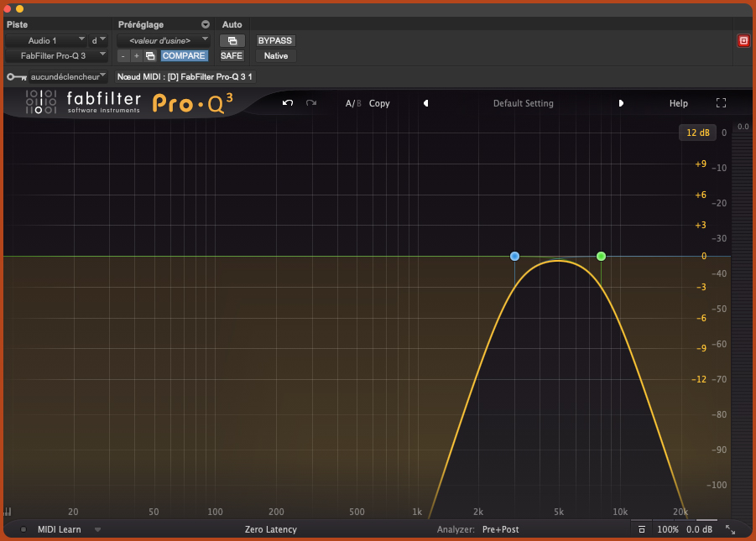Click the redo arrow icon

click(311, 103)
